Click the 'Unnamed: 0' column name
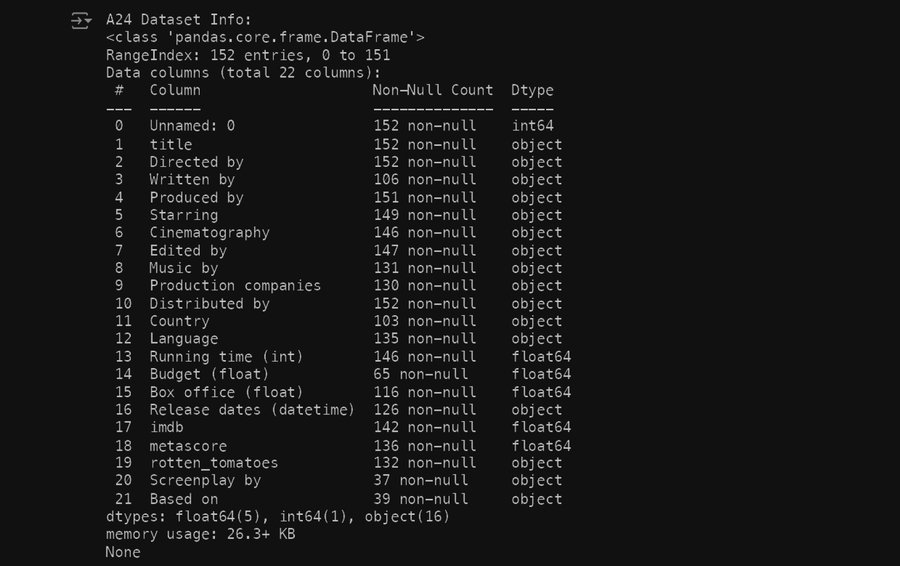900x566 pixels. click(x=192, y=127)
